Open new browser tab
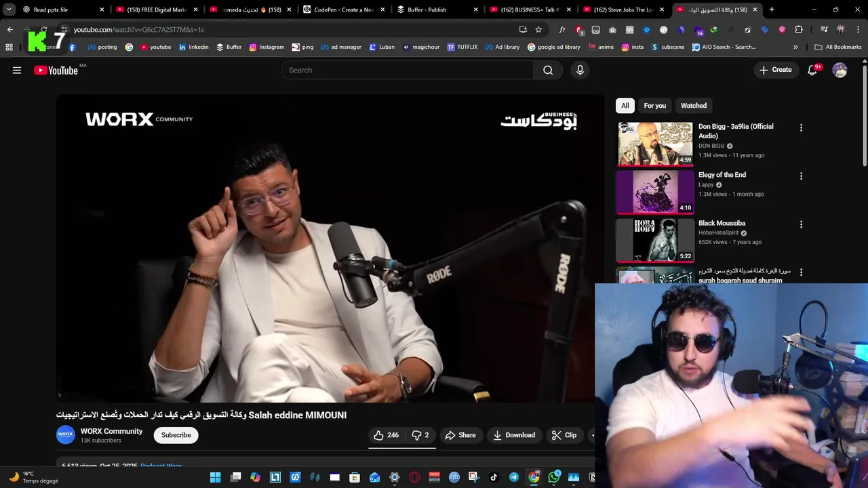Viewport: 868px width, 488px height. coord(772,9)
